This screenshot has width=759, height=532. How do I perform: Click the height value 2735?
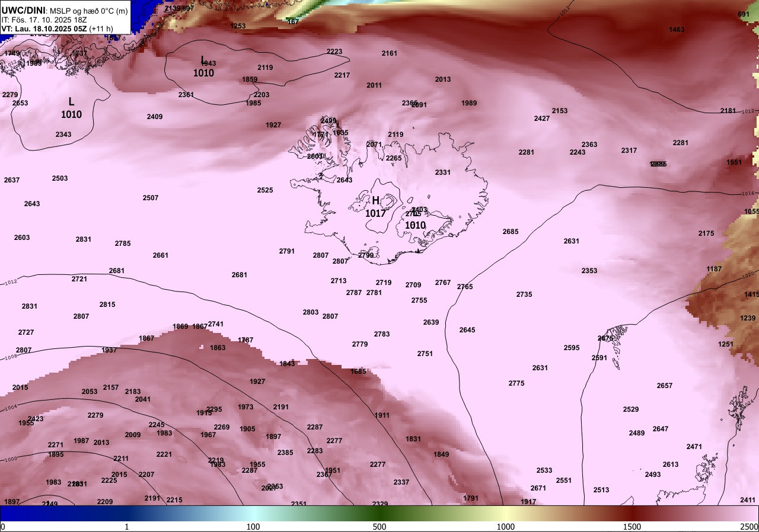click(x=524, y=295)
